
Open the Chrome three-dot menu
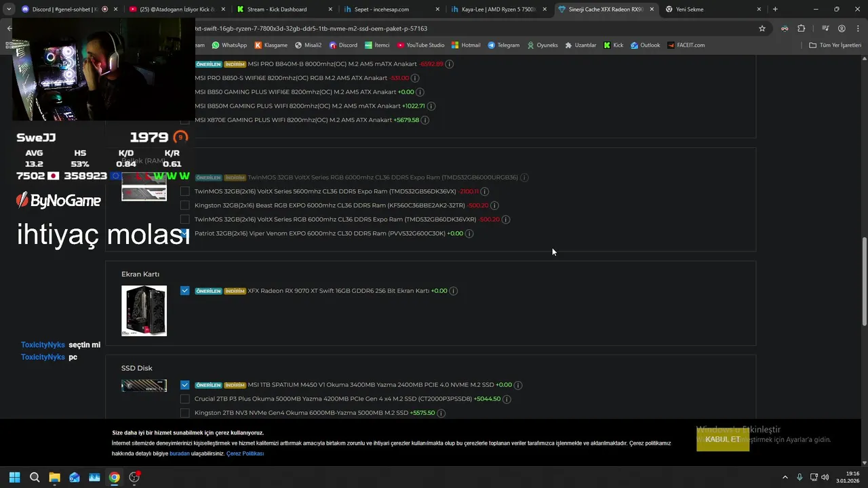[x=856, y=28]
